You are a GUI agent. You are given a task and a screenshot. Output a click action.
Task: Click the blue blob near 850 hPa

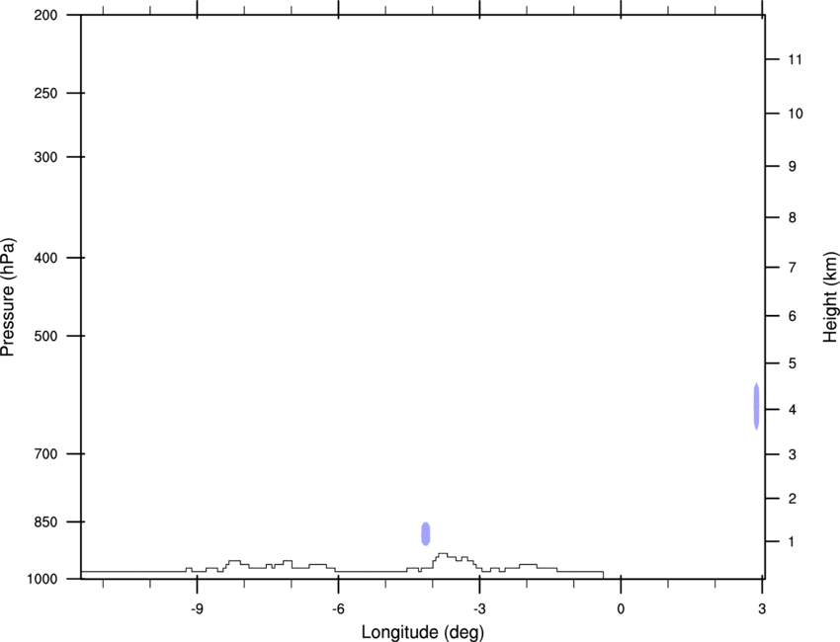(x=426, y=533)
